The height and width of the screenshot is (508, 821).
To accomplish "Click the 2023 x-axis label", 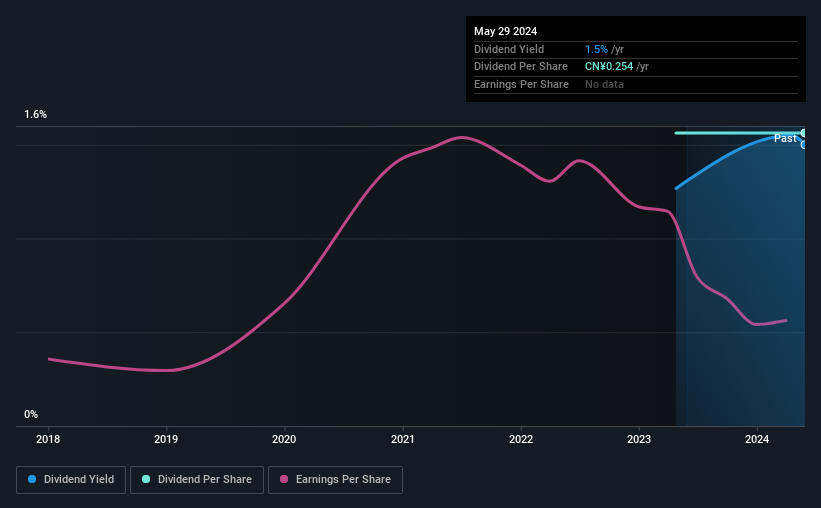I will [639, 439].
